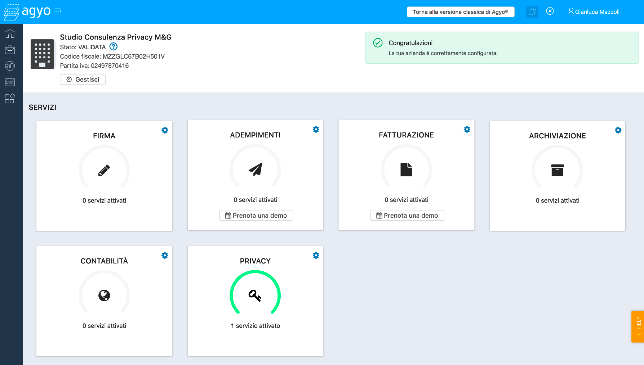Click the Codice fiscale line

(112, 56)
